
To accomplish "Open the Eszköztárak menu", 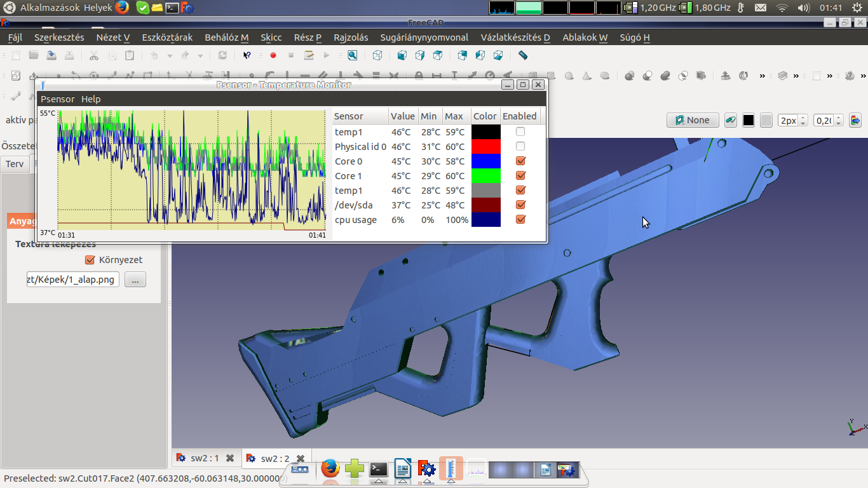I will [x=167, y=37].
